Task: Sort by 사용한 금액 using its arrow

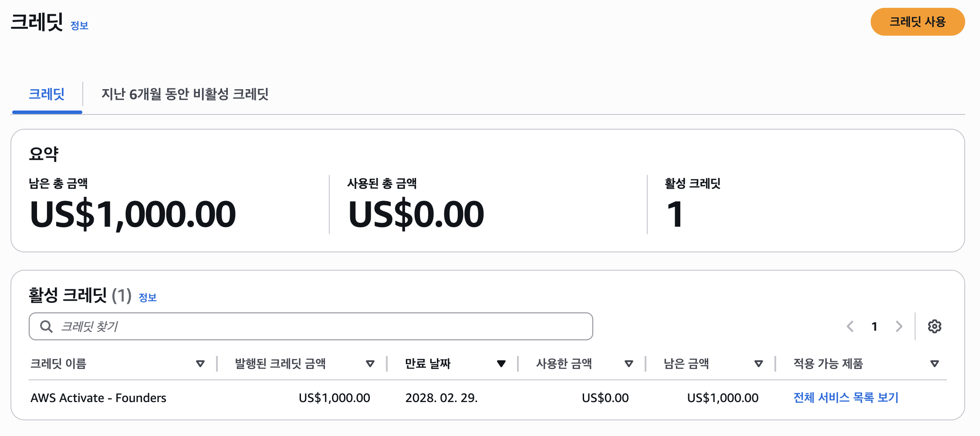Action: tap(629, 364)
